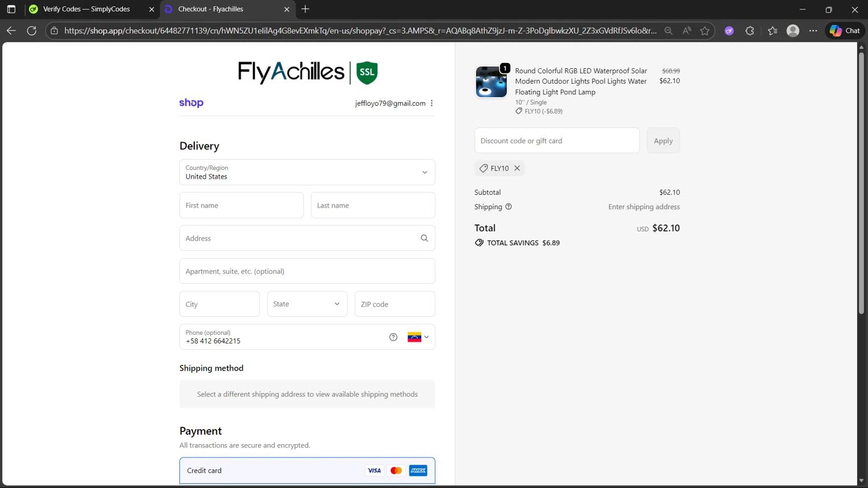Click the product title text
Viewport: 868px width, 488px height.
pos(581,82)
